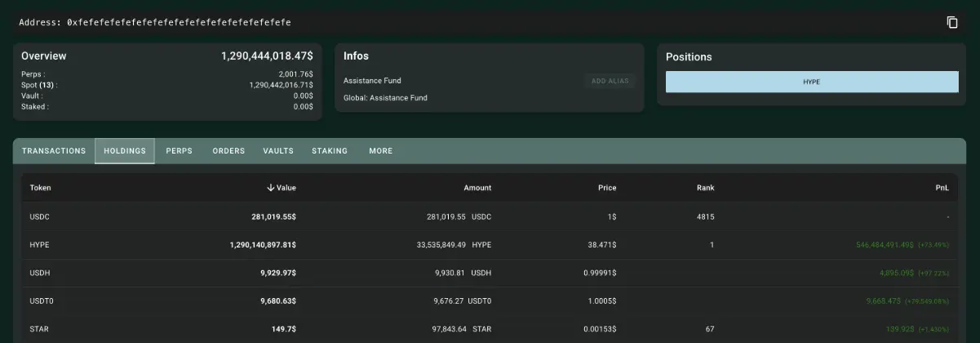The width and height of the screenshot is (980, 343).
Task: Click the USDC value 281,019.55$
Action: (273, 216)
